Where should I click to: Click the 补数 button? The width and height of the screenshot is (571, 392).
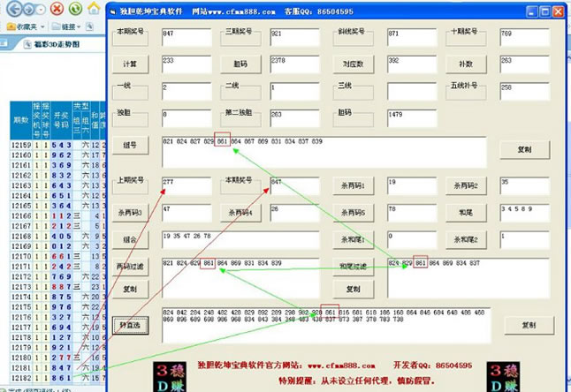click(x=467, y=64)
